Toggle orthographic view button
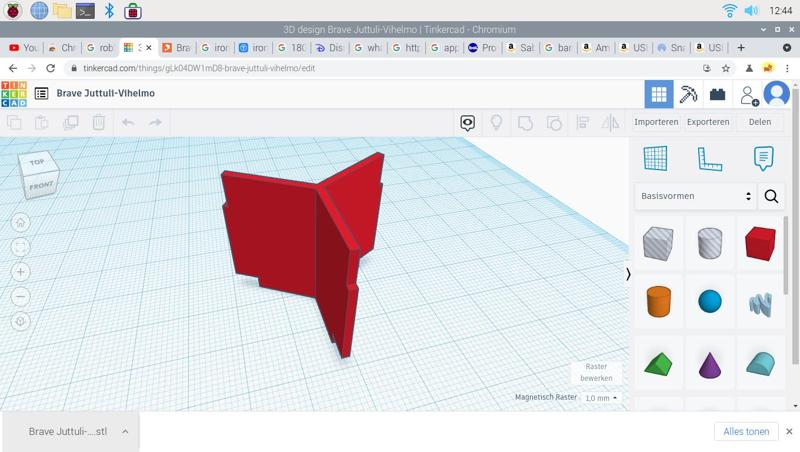 (x=21, y=322)
